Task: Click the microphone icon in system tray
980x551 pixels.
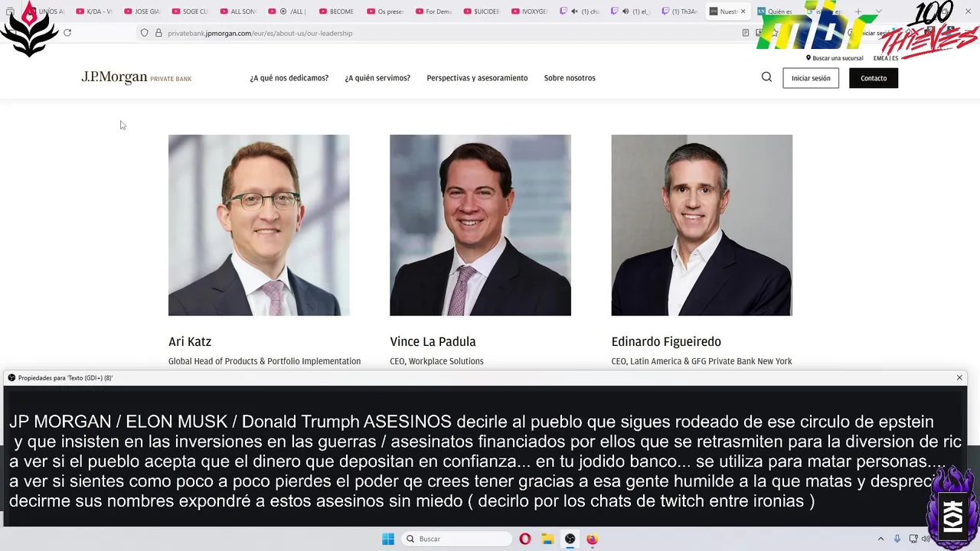Action: [897, 539]
